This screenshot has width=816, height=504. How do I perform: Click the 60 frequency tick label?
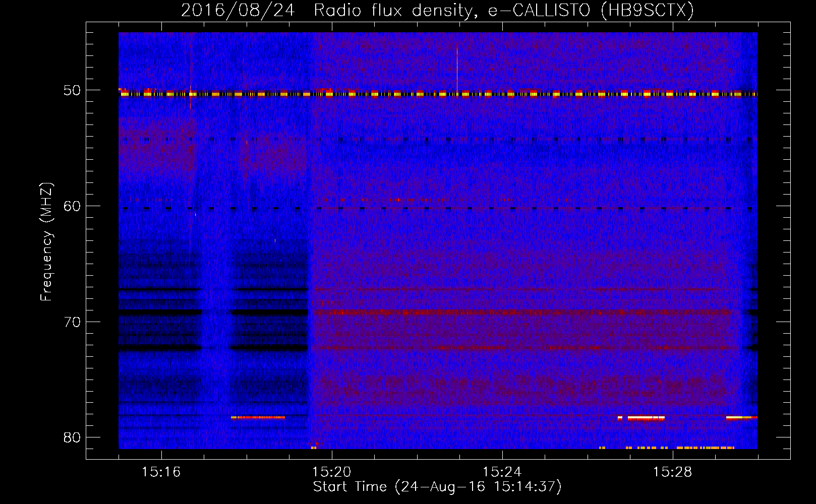coord(72,206)
